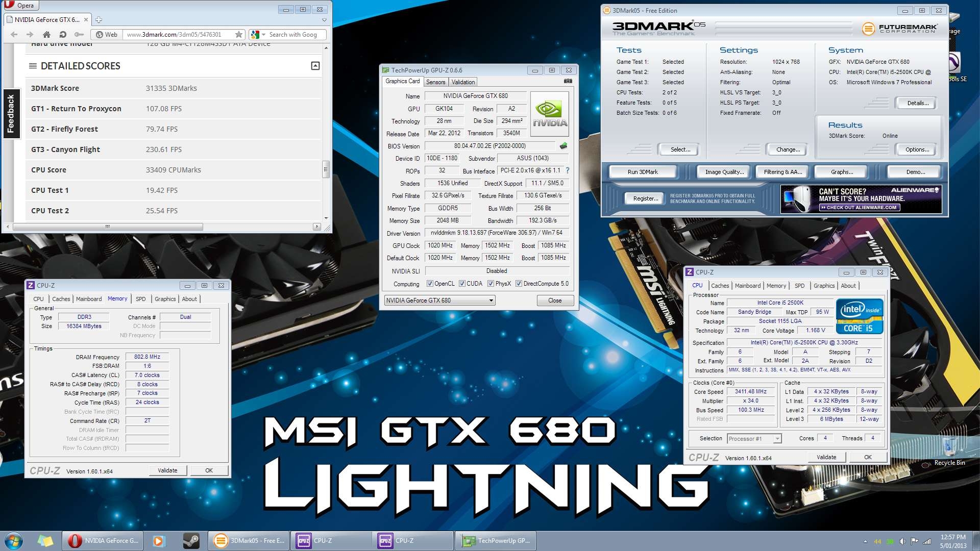Click the Opera back navigation arrow

point(14,35)
